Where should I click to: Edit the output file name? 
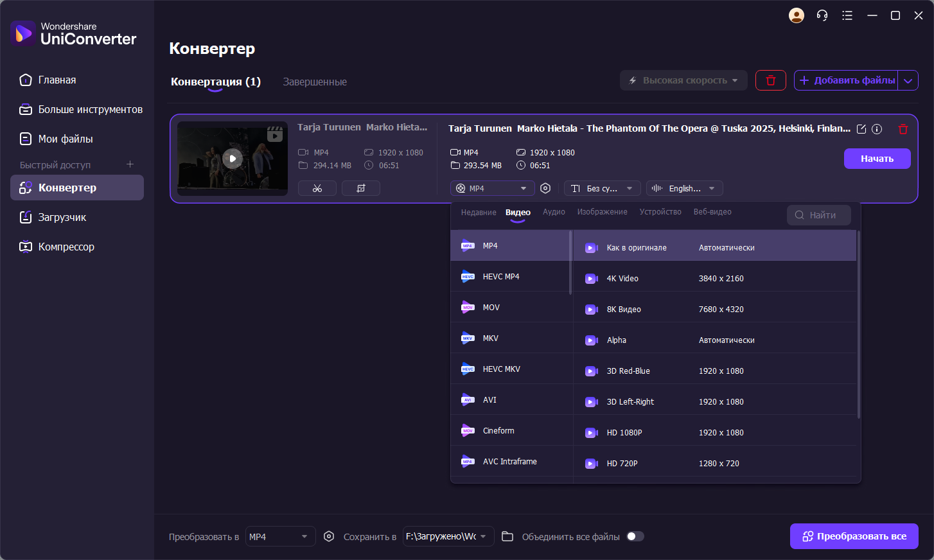pos(861,129)
